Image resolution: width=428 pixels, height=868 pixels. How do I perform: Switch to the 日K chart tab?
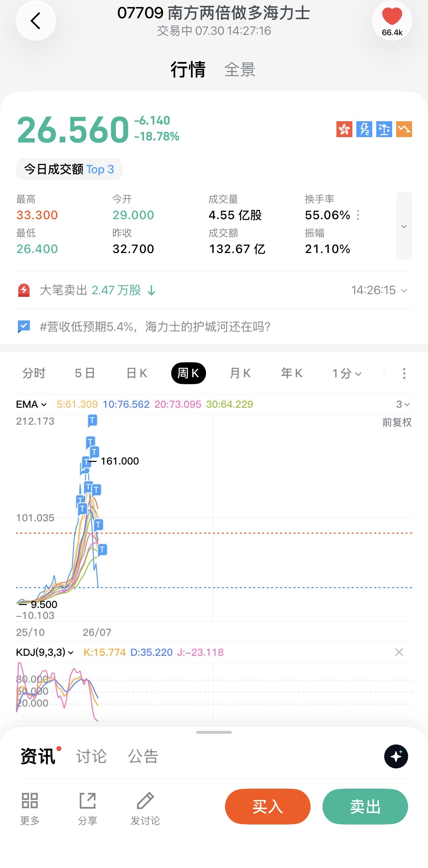(137, 373)
